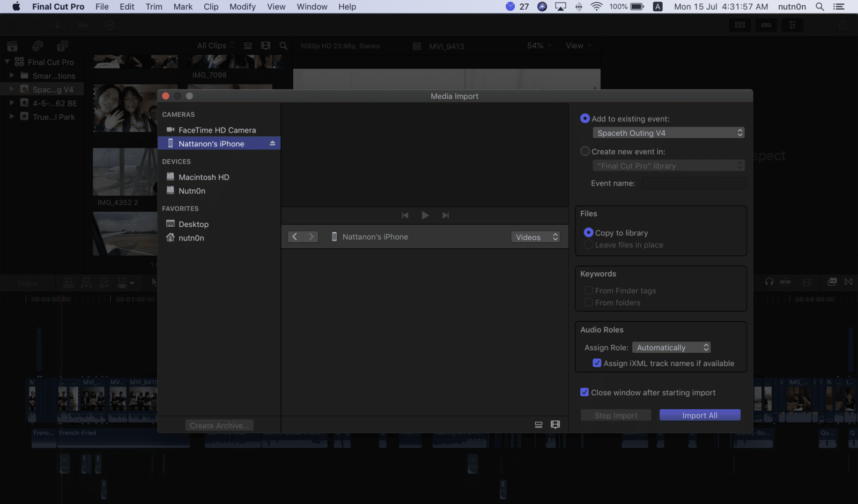Open the Spaceth Outing V4 event dropdown
This screenshot has height=504, width=858.
coord(669,133)
